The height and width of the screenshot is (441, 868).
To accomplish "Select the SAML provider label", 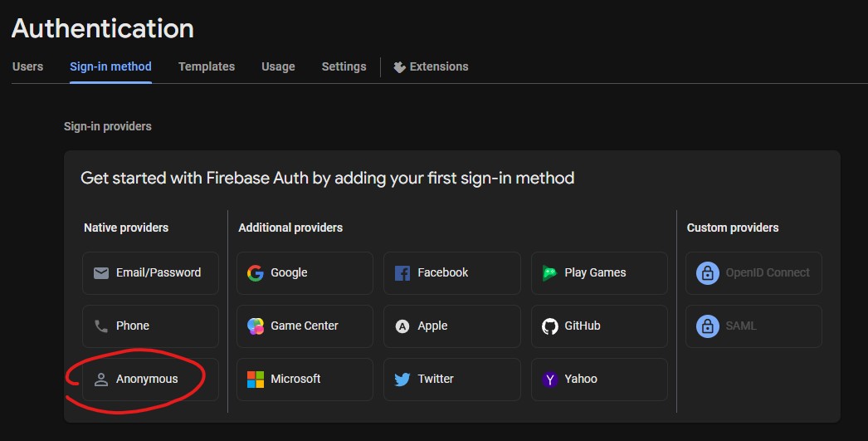I will (741, 326).
